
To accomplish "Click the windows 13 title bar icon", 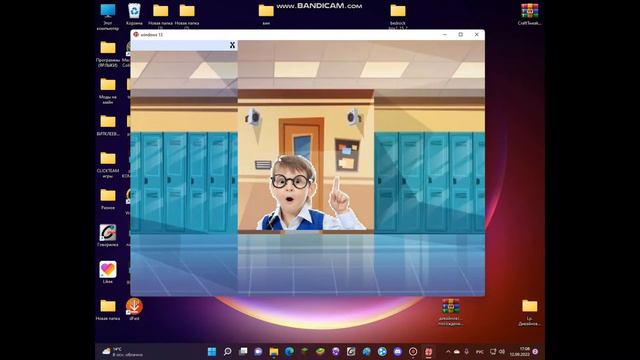I will [136, 35].
